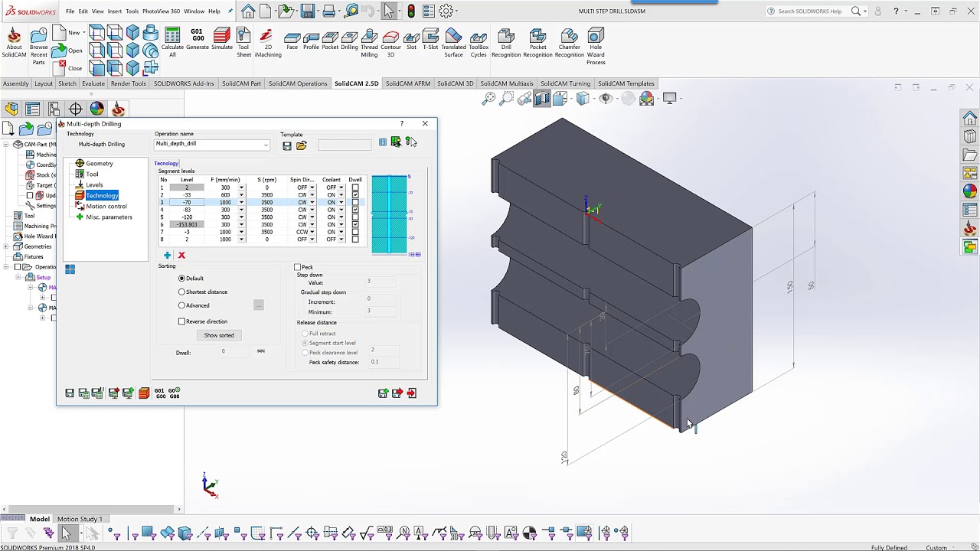980x551 pixels.
Task: Open Spin Direction dropdown for segment 3
Action: 312,202
